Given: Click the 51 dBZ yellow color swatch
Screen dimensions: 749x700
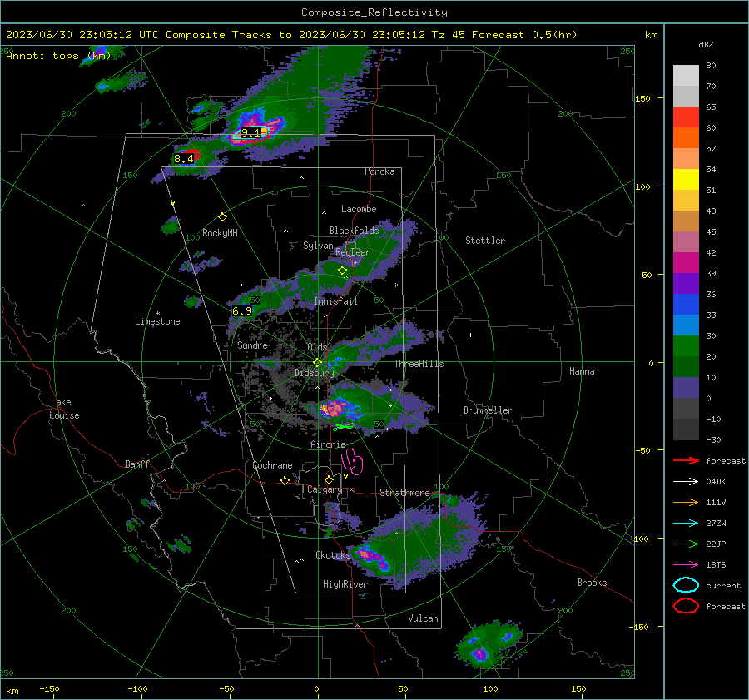Looking at the screenshot, I should pyautogui.click(x=686, y=179).
